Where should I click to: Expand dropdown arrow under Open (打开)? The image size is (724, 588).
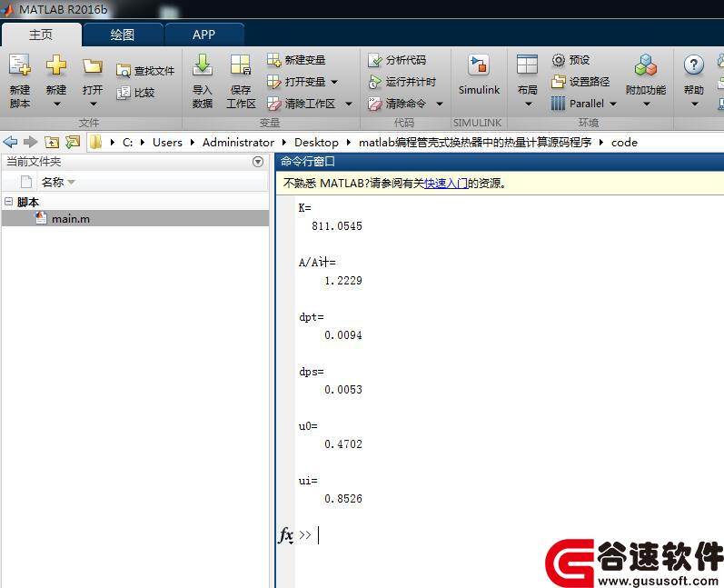pyautogui.click(x=93, y=104)
